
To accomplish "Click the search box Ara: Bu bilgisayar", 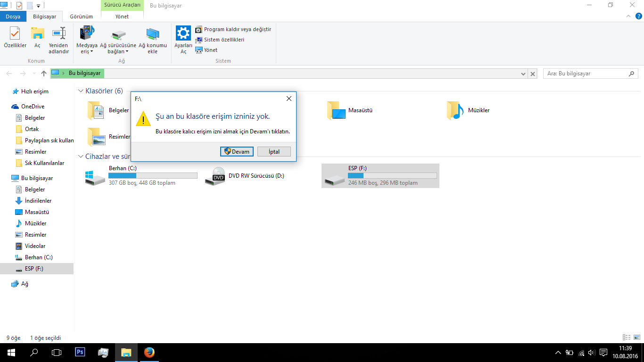I will click(x=586, y=74).
